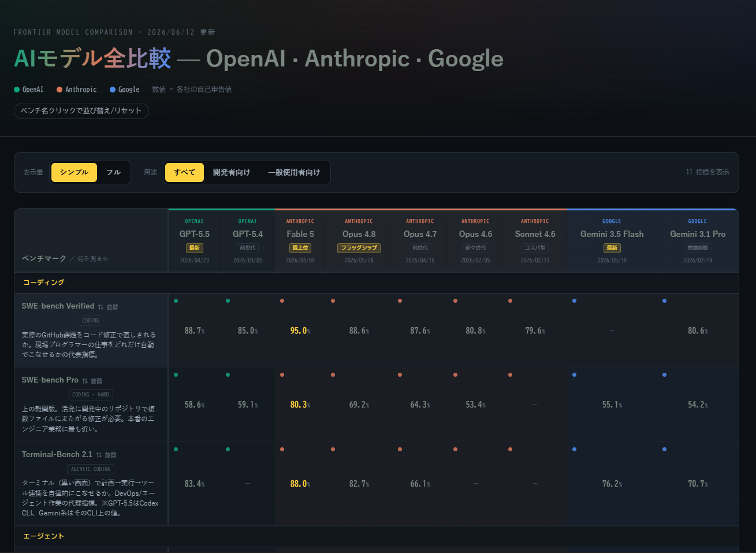Click the 54.2% Gemini 3.1 Pro score
This screenshot has width=756, height=553.
point(698,404)
